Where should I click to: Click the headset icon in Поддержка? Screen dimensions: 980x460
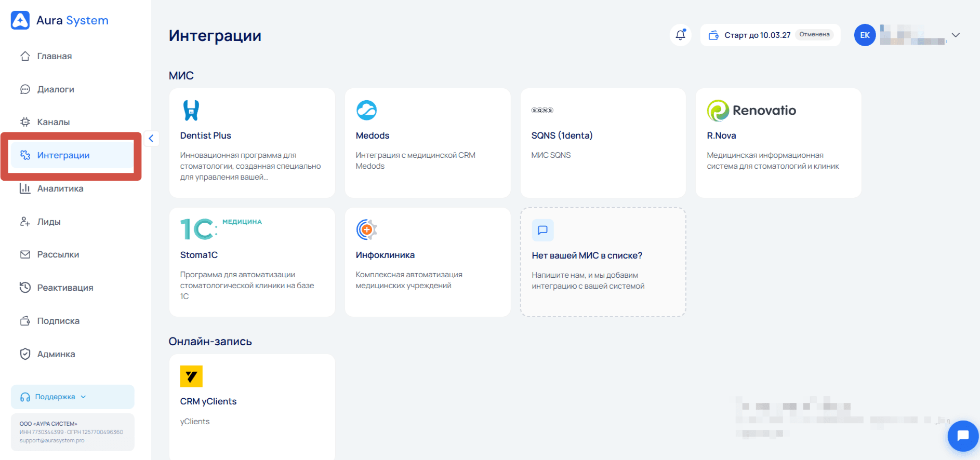pyautogui.click(x=25, y=397)
